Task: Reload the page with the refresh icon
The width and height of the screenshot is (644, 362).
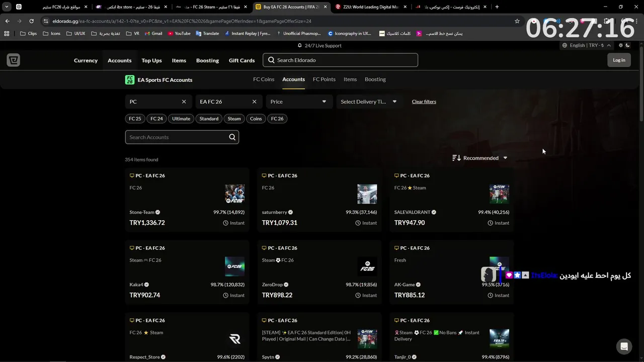Action: coord(31,21)
